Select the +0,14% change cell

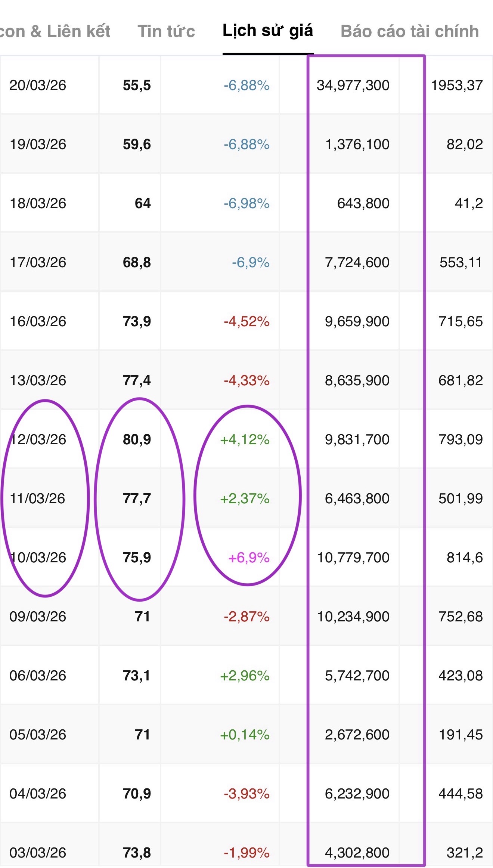click(245, 735)
